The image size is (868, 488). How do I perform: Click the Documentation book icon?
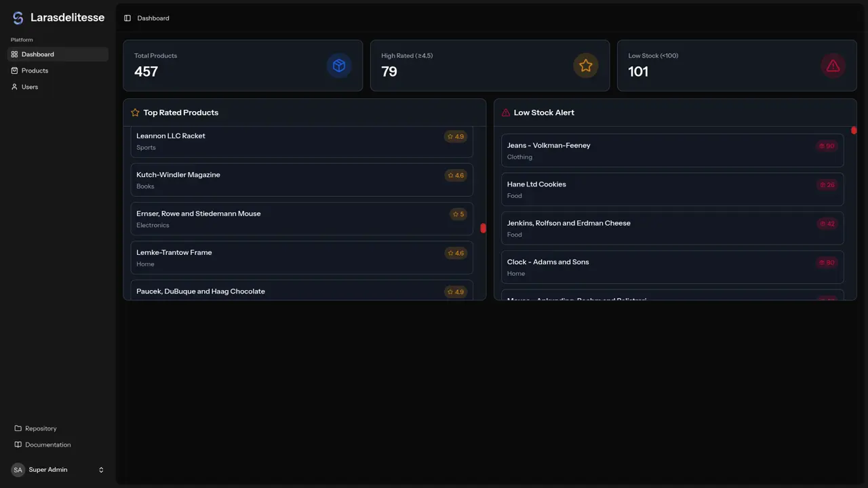(x=18, y=445)
